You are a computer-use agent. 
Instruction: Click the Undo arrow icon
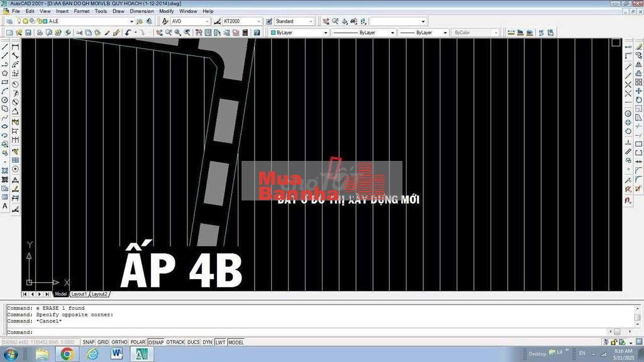[130, 32]
